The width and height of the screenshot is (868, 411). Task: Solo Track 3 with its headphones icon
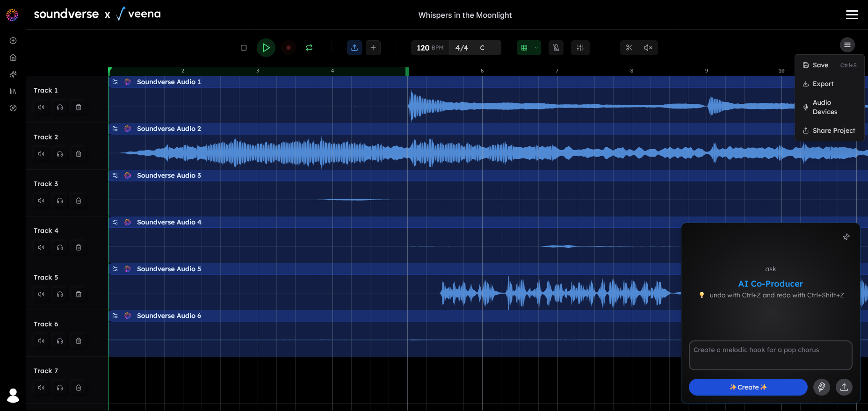pyautogui.click(x=60, y=201)
